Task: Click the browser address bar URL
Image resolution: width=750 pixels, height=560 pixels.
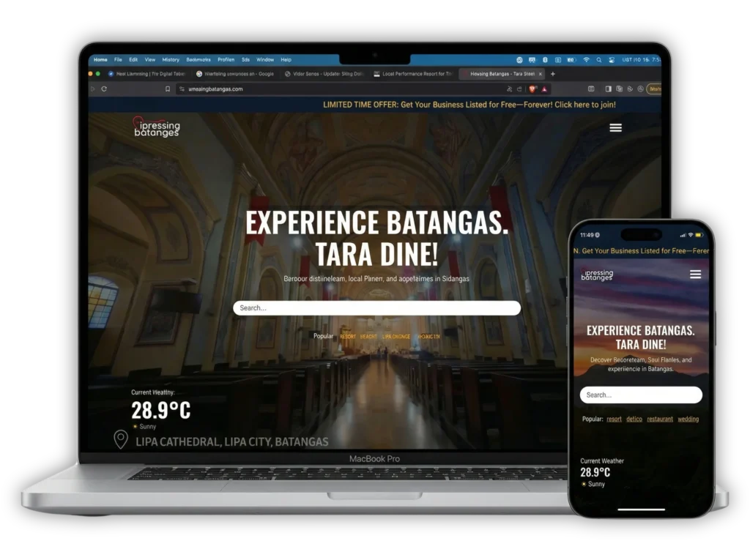Action: click(x=215, y=89)
